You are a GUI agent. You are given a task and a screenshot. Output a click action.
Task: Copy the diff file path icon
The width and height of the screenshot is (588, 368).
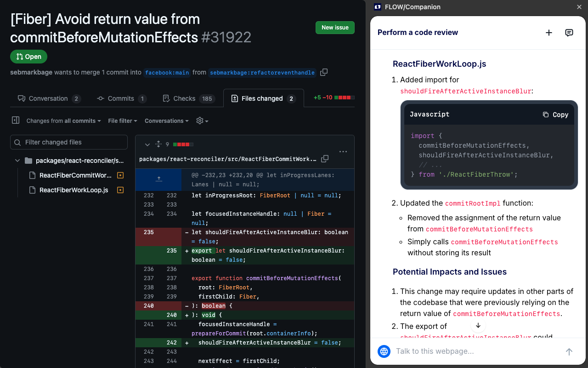click(325, 159)
